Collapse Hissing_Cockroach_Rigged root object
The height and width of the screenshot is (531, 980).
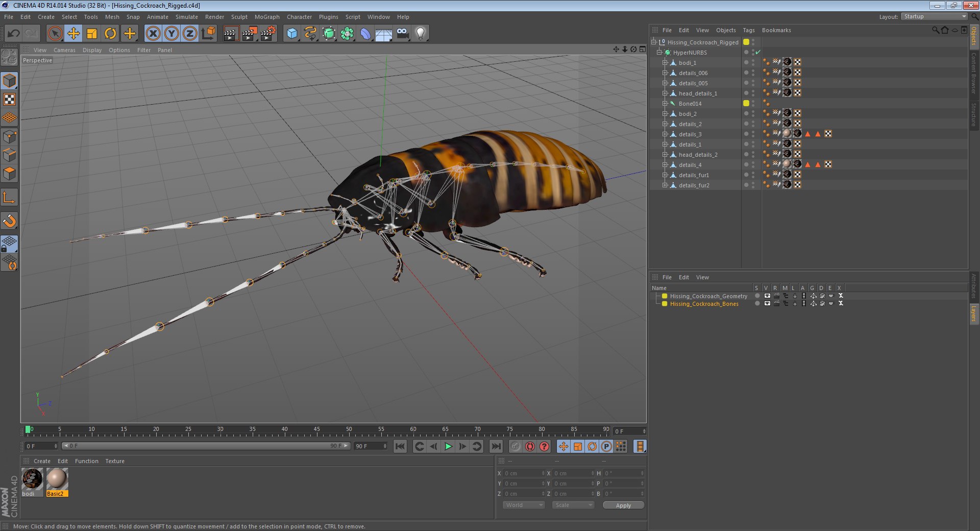pos(653,42)
